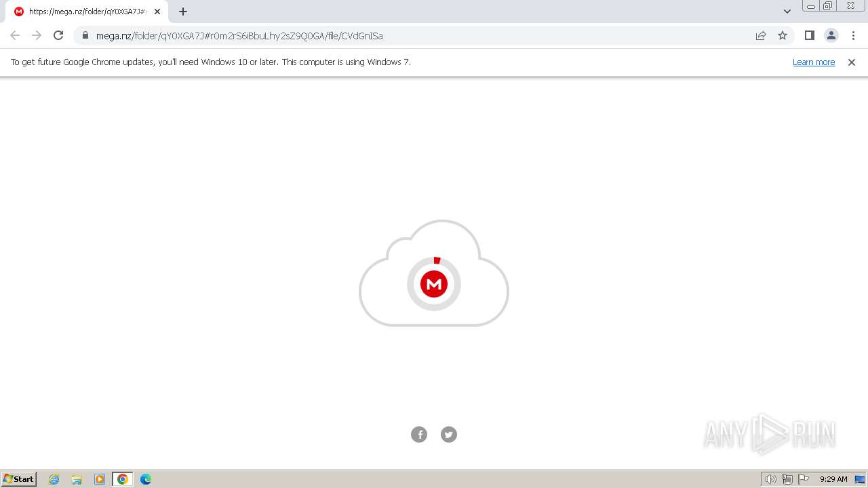Click Learn more about Chrome updates
Screen dimensions: 868x488
[814, 62]
